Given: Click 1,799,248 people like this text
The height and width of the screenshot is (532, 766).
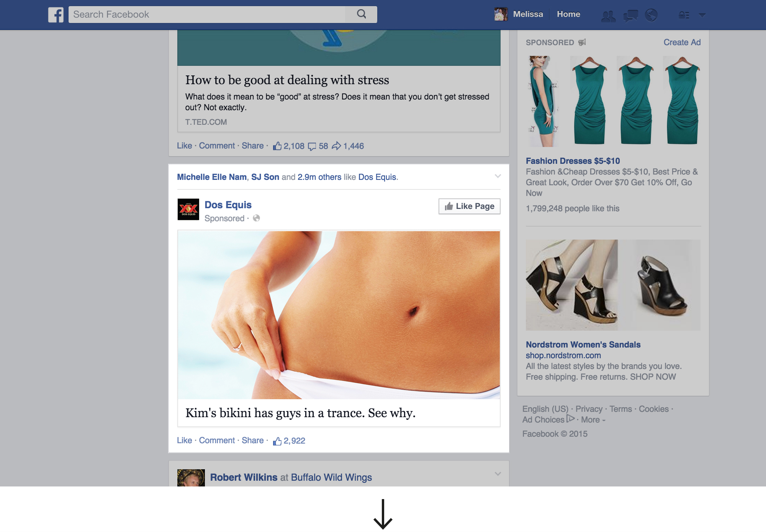Looking at the screenshot, I should pos(573,209).
